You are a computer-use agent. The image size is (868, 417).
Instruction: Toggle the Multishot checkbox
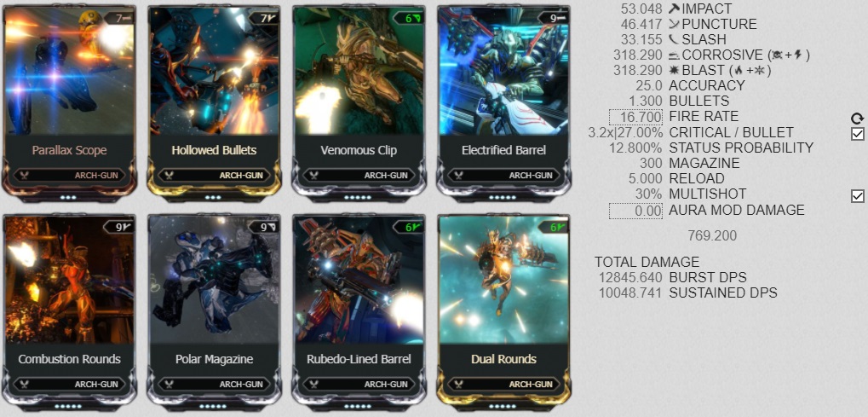click(858, 195)
